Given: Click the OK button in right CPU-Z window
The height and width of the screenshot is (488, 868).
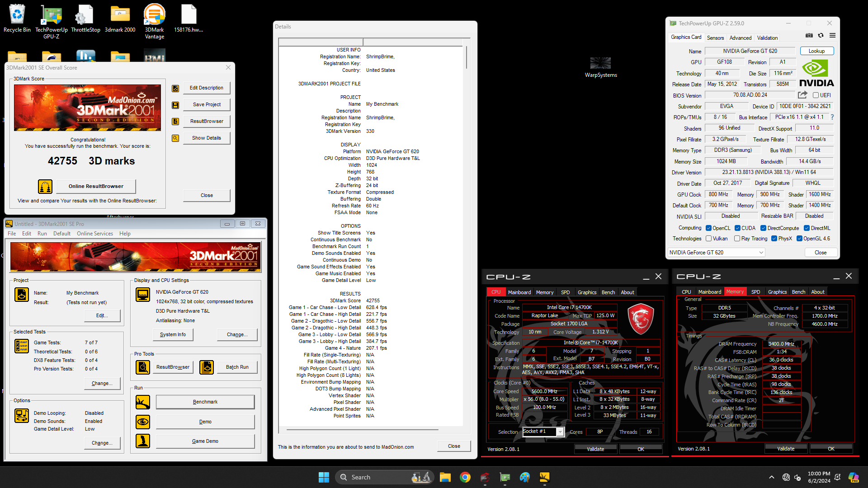Looking at the screenshot, I should click(831, 449).
